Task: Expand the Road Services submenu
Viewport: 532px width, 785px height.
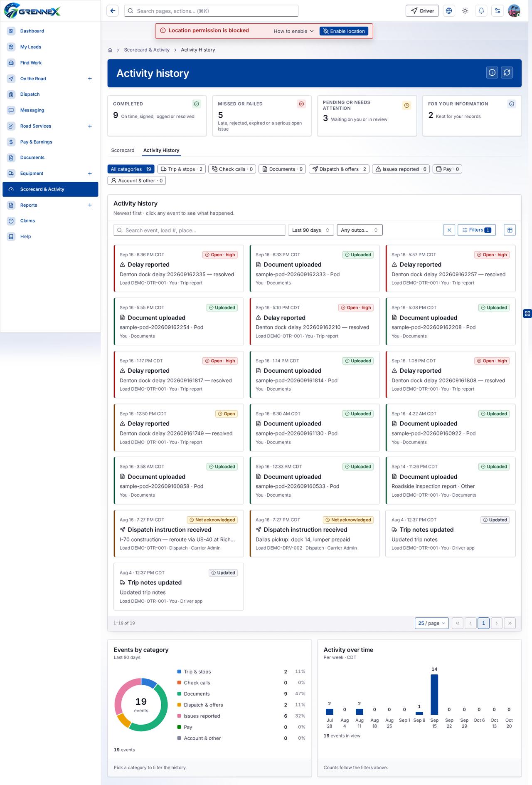Action: point(90,126)
